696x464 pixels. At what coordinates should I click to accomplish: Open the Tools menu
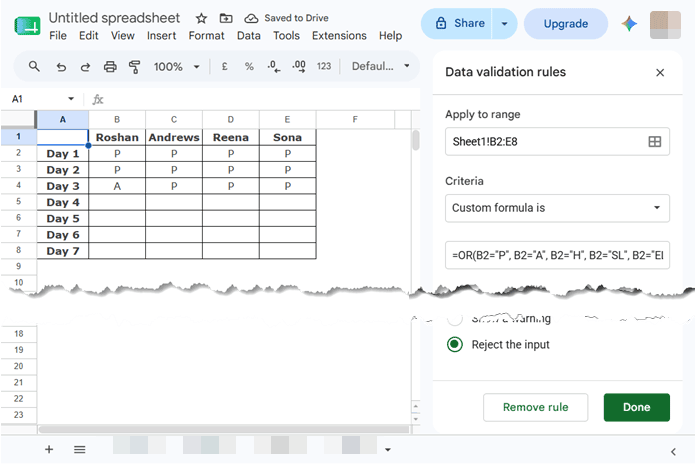tap(286, 36)
